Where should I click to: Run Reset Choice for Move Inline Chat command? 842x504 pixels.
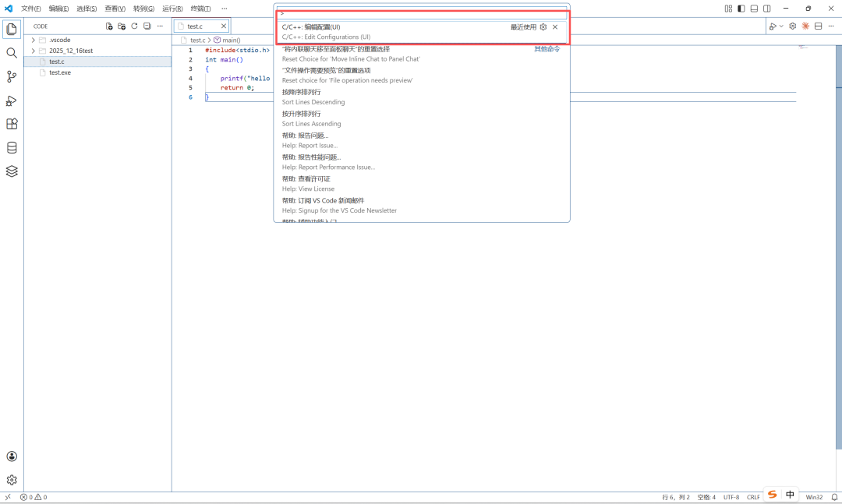422,54
